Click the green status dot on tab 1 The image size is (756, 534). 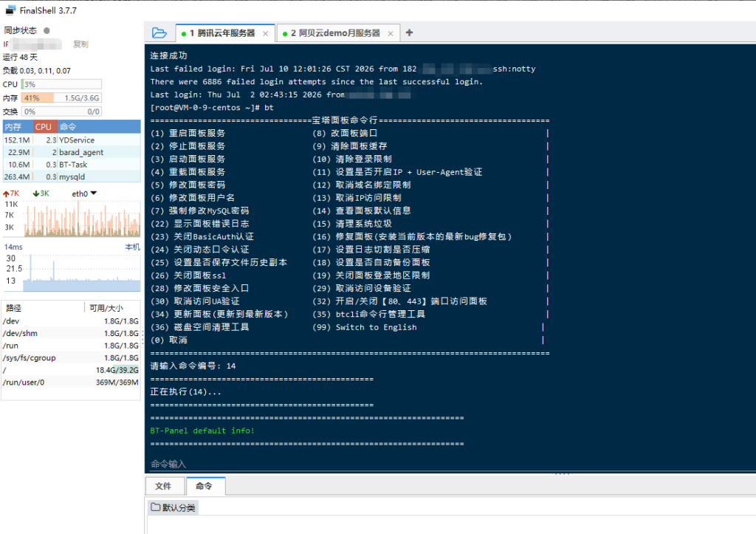(184, 34)
